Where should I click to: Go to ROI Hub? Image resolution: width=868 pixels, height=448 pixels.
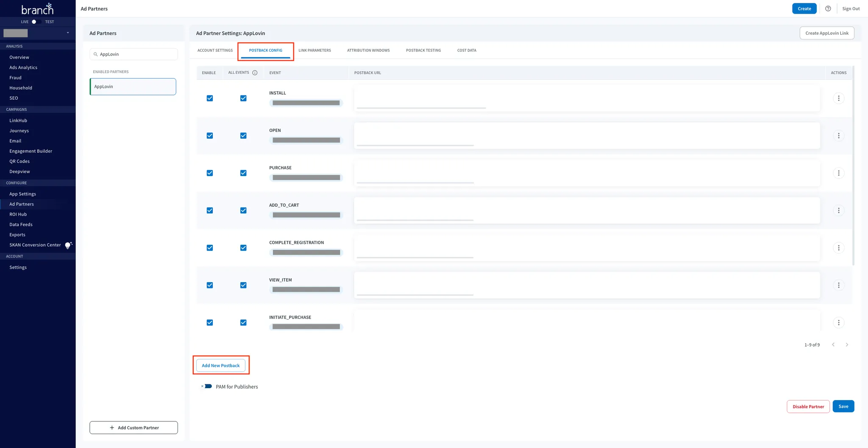pyautogui.click(x=18, y=214)
